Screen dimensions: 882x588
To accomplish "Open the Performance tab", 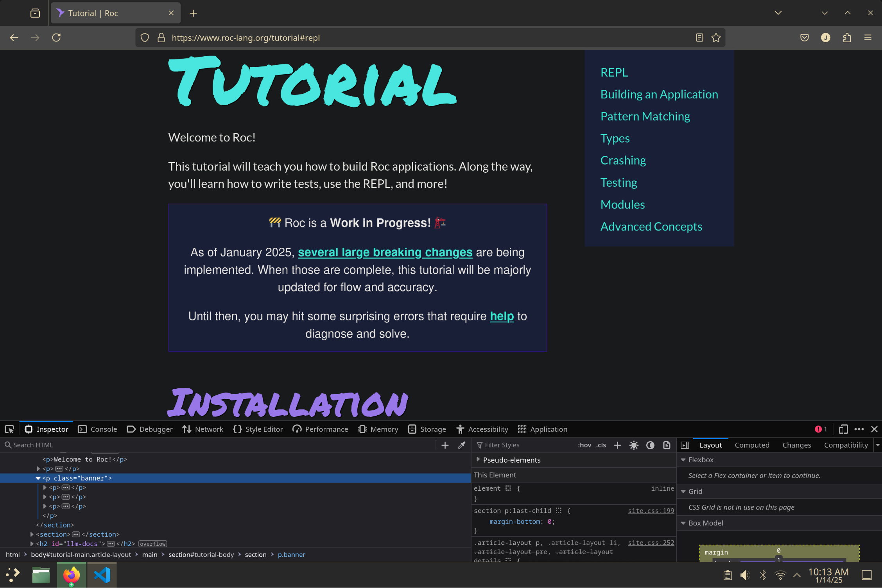I will click(x=320, y=429).
